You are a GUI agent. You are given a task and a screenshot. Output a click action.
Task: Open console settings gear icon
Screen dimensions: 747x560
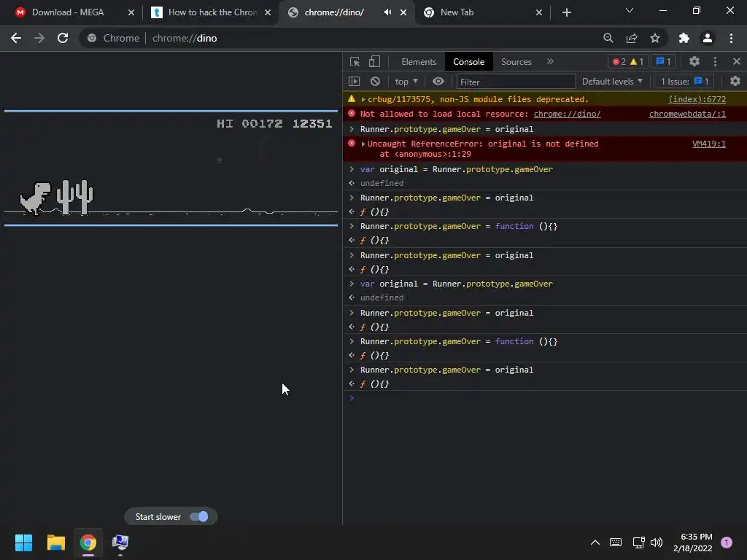(735, 82)
